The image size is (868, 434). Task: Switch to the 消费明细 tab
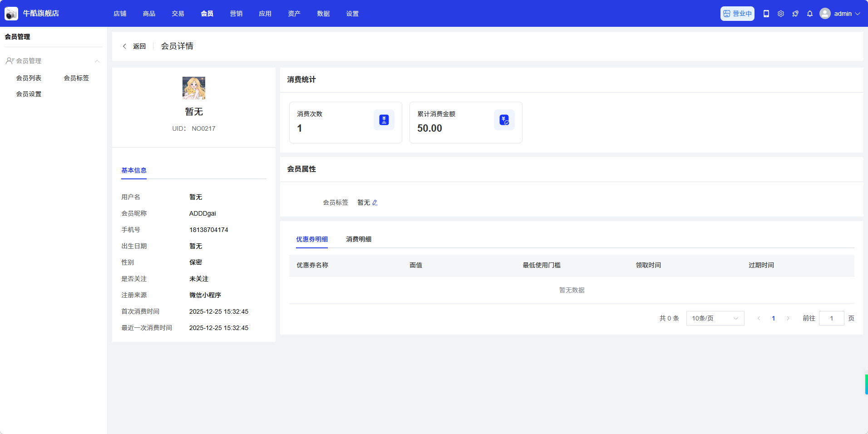tap(359, 239)
